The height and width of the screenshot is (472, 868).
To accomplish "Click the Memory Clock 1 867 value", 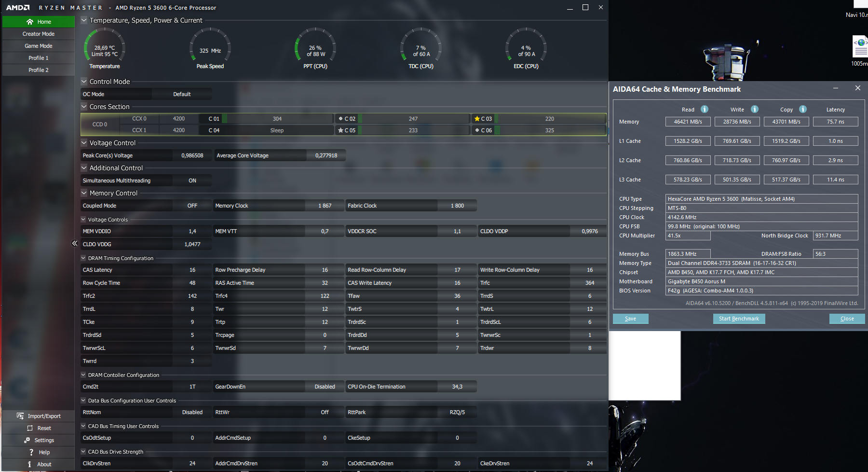I will 325,206.
